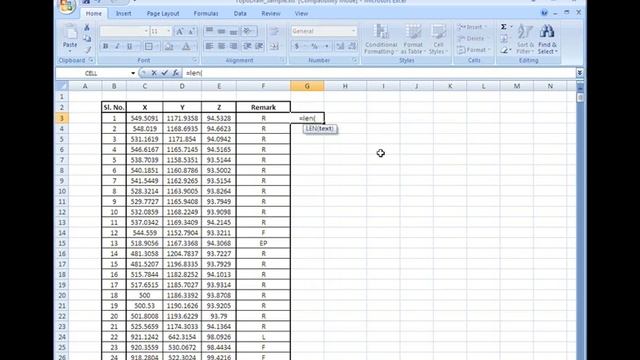
Task: Click the Increase Indent icon
Action: click(x=259, y=47)
